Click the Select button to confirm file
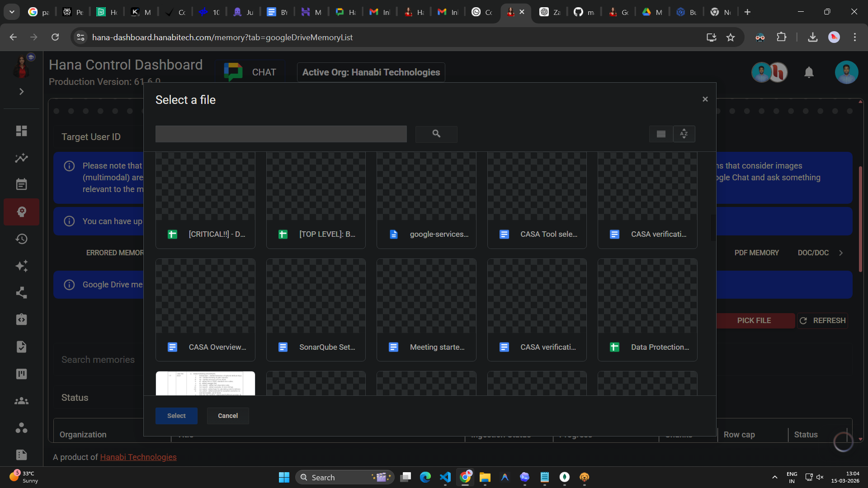 point(176,415)
